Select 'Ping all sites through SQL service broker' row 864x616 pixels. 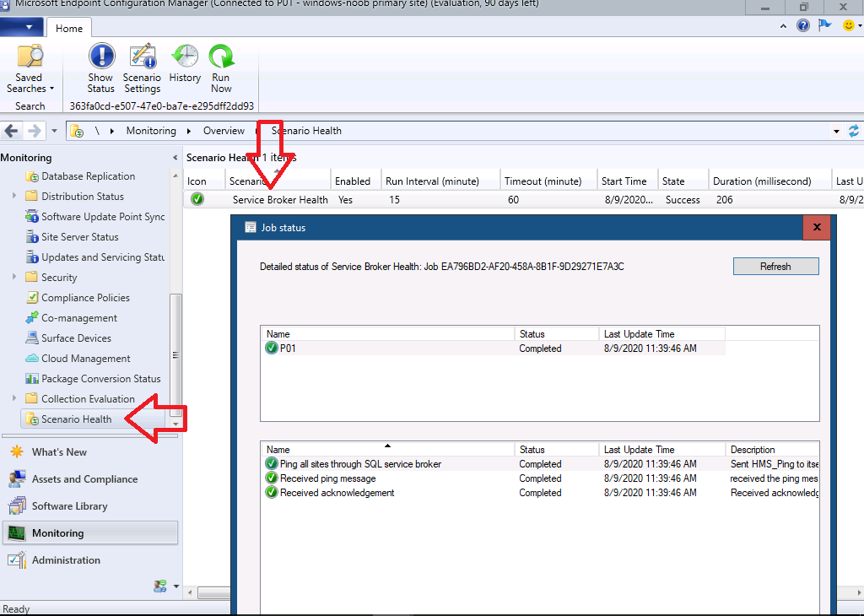(x=540, y=464)
